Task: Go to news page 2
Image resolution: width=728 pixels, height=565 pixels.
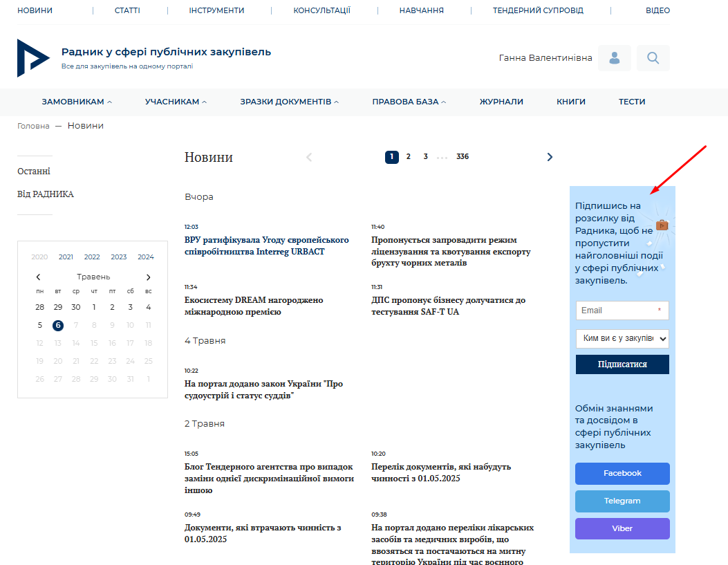Action: click(408, 156)
